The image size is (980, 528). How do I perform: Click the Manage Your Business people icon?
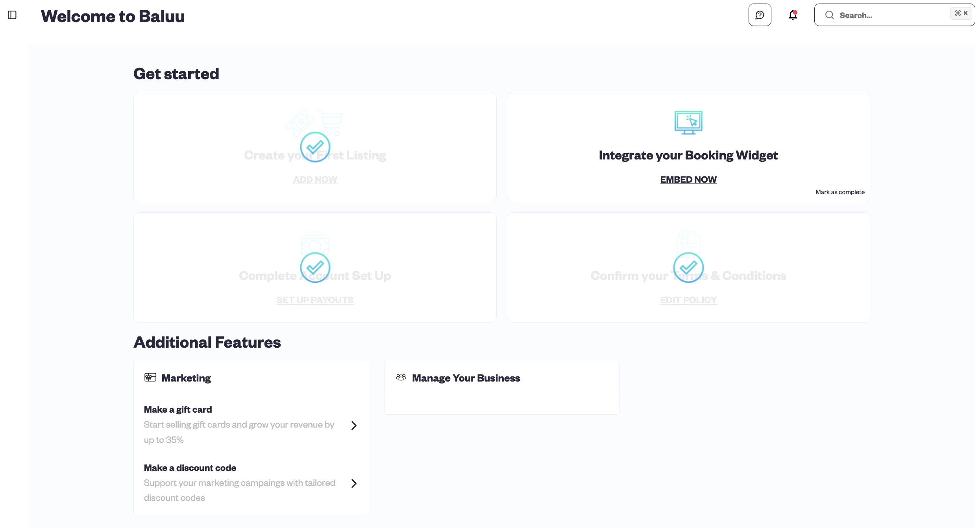click(401, 377)
